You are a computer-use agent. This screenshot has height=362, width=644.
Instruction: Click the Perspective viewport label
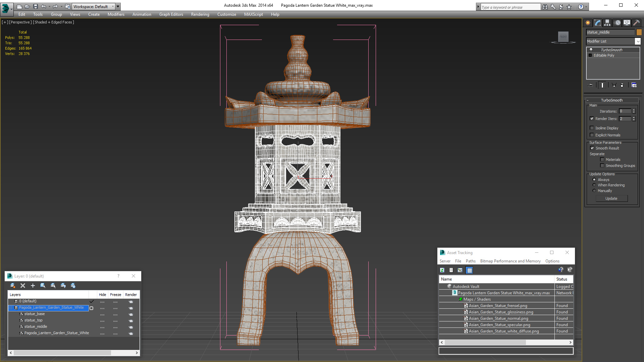20,22
